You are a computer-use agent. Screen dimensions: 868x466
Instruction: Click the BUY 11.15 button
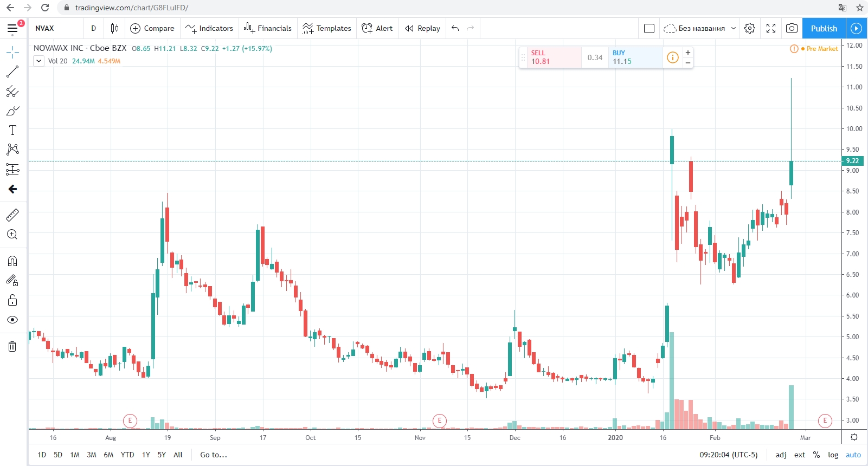[635, 57]
